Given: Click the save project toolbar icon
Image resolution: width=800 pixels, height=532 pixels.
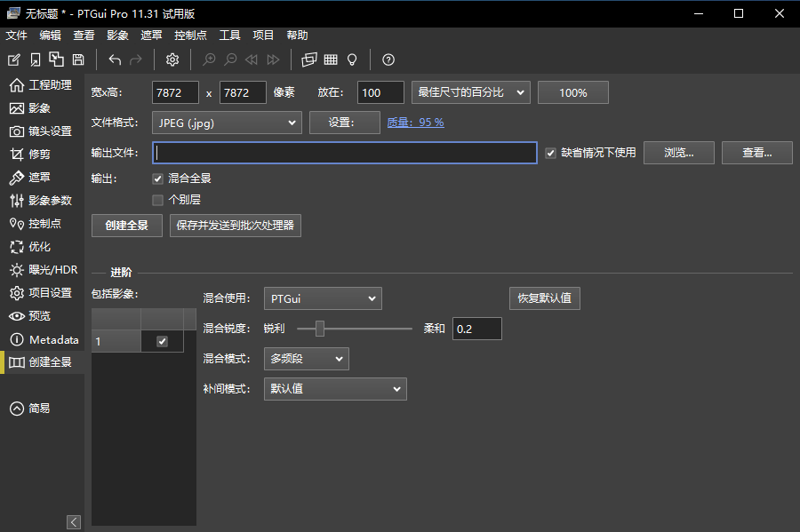Looking at the screenshot, I should click(77, 60).
